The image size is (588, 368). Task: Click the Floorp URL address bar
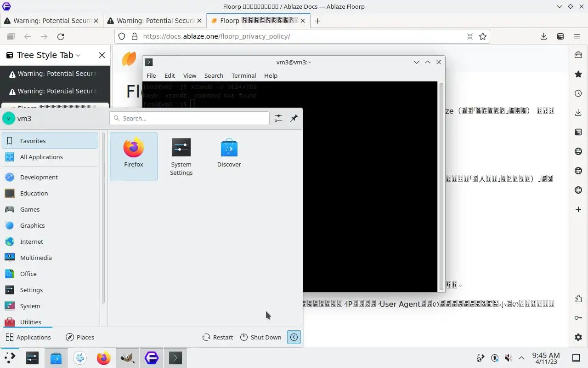[302, 36]
